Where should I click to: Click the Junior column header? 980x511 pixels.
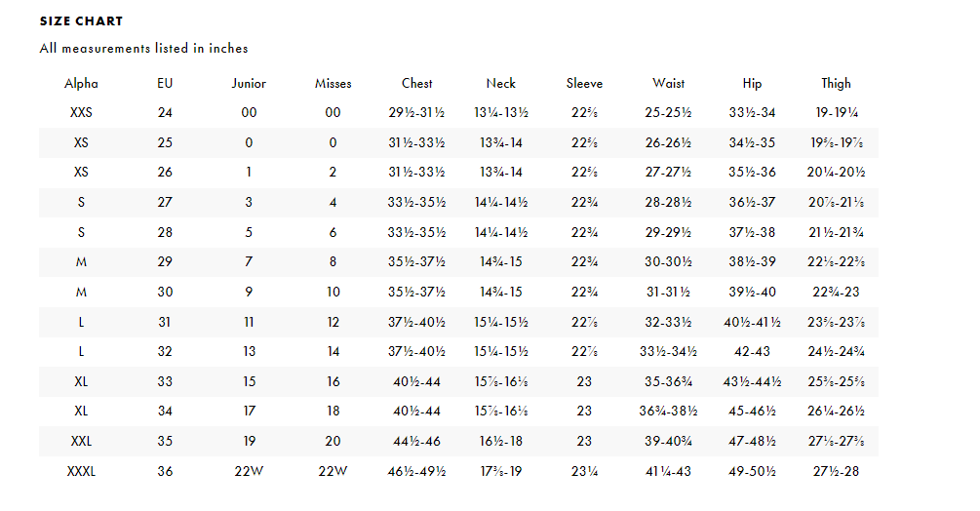click(x=249, y=84)
